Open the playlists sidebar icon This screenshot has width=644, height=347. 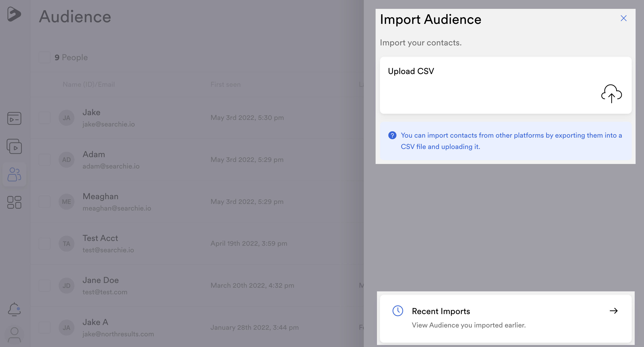(x=14, y=146)
